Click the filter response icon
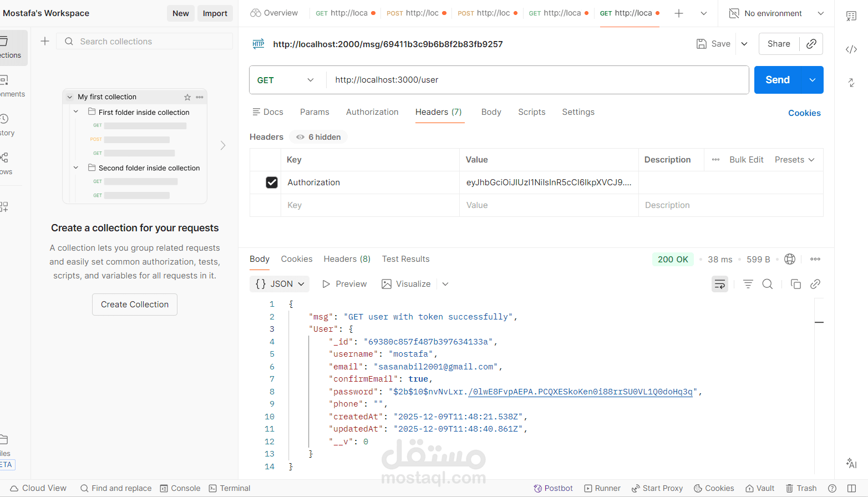Image resolution: width=868 pixels, height=497 pixels. point(748,284)
